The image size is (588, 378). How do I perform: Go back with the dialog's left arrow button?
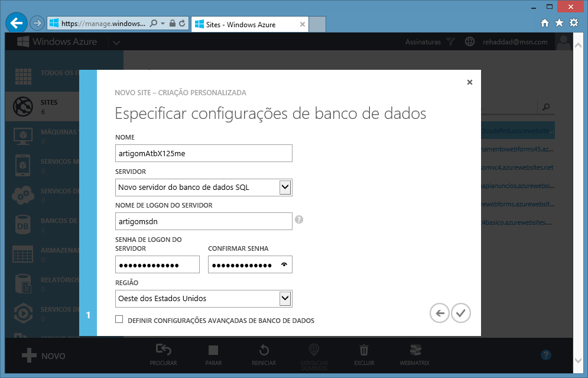point(440,313)
